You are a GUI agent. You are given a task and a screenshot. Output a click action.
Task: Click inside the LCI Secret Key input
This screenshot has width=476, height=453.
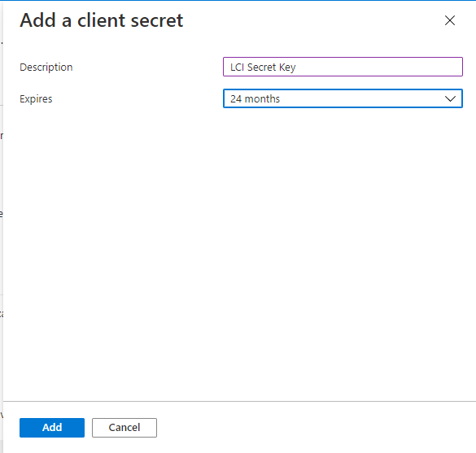click(343, 67)
